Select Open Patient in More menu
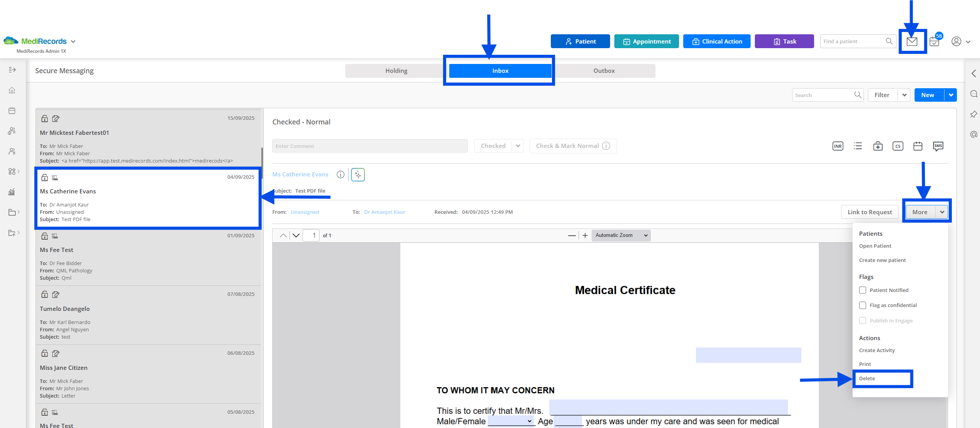The width and height of the screenshot is (980, 428). tap(875, 246)
